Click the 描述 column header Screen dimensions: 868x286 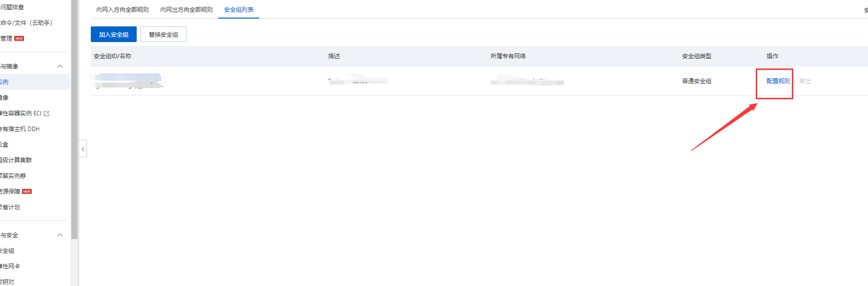coord(334,56)
